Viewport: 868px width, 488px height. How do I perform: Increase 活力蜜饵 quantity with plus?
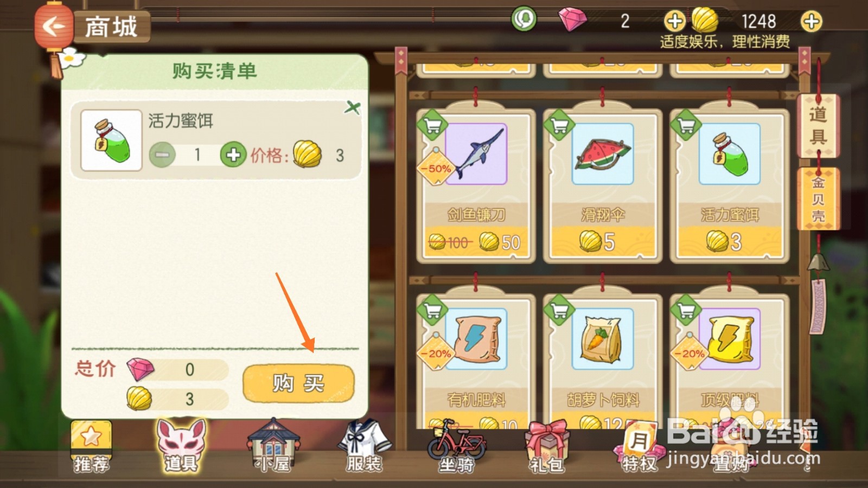(x=233, y=156)
